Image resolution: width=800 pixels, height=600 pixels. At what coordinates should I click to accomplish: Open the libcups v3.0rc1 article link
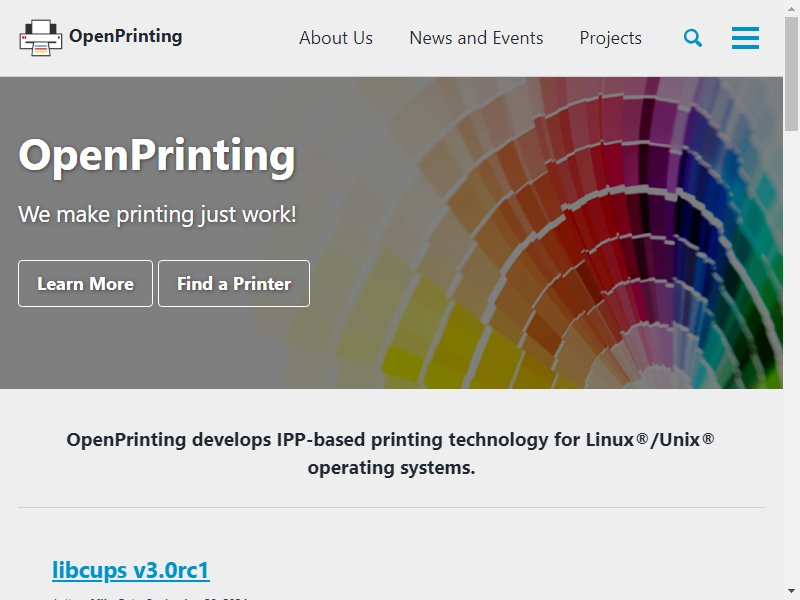131,570
